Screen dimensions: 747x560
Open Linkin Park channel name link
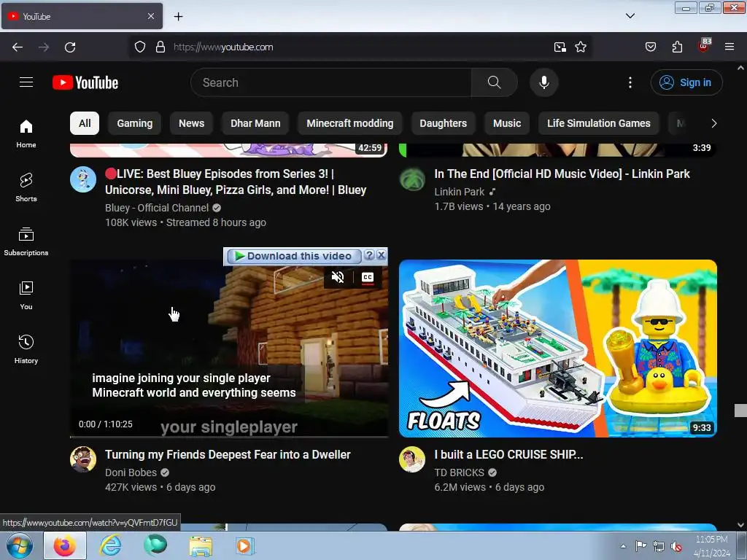[460, 192]
